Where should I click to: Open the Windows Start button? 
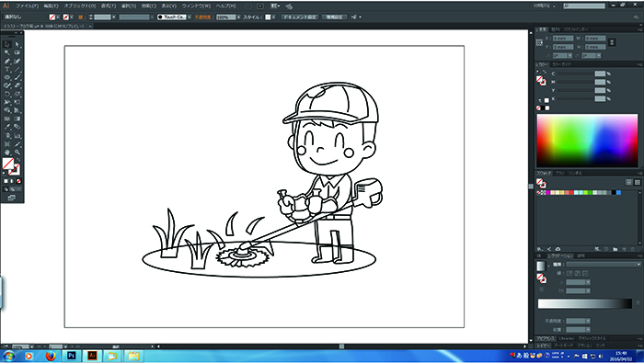(8, 356)
